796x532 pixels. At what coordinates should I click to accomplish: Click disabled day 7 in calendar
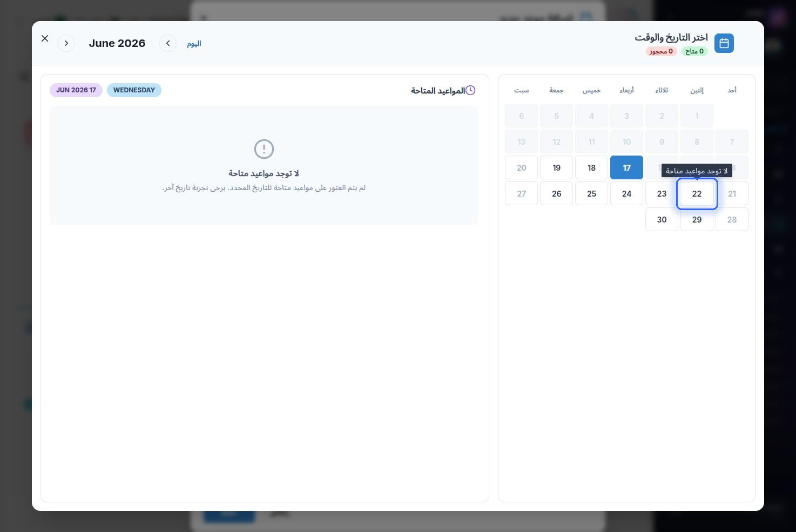click(x=732, y=142)
